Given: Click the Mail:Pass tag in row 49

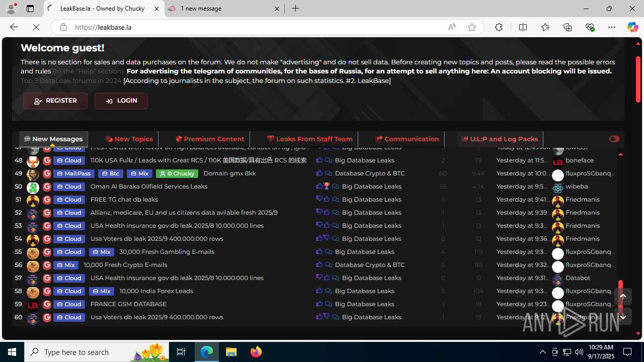Looking at the screenshot, I should click(74, 173).
